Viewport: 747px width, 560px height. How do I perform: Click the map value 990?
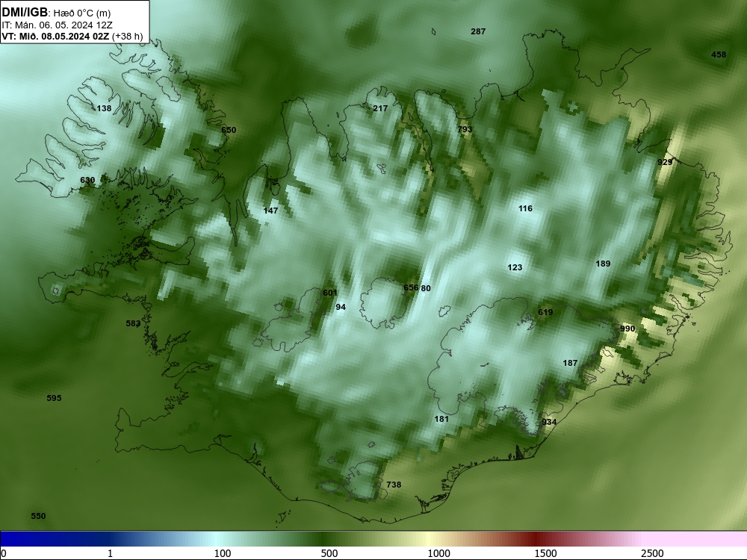tap(627, 329)
